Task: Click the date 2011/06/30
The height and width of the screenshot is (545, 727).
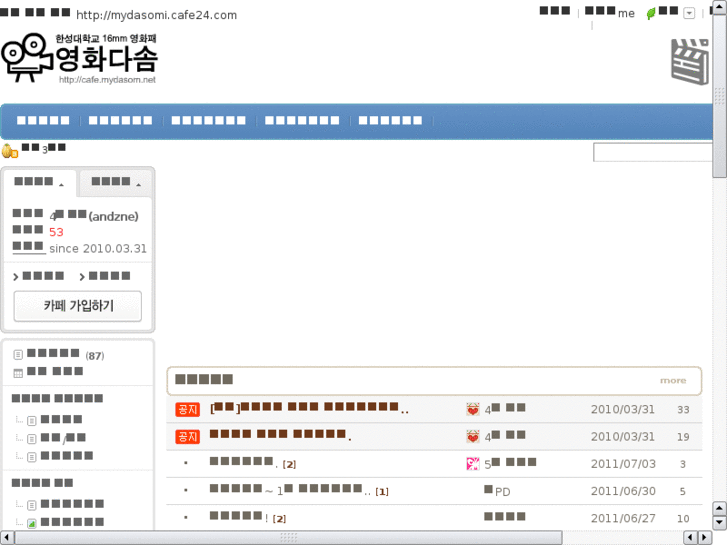Action: [x=623, y=491]
